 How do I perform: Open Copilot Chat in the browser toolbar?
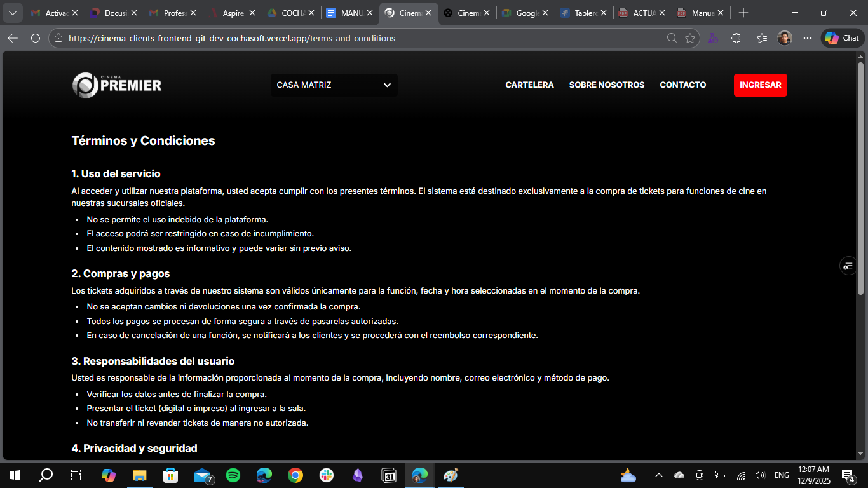point(841,37)
